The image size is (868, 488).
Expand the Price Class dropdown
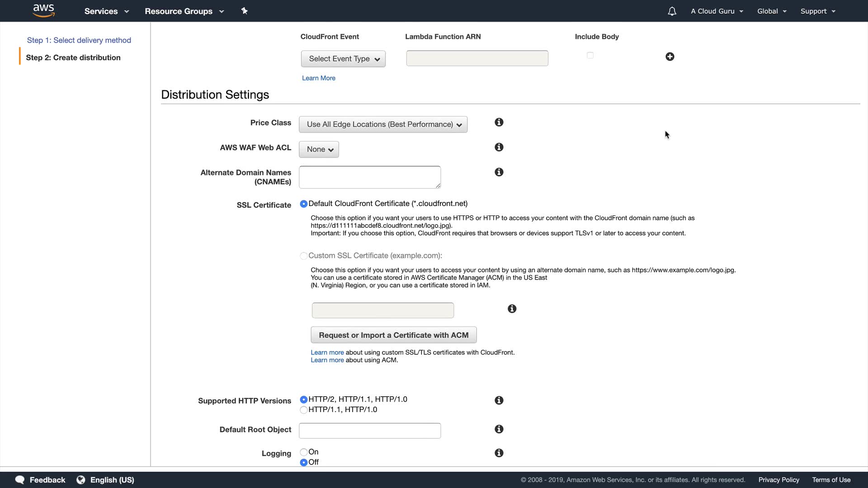[x=383, y=125]
